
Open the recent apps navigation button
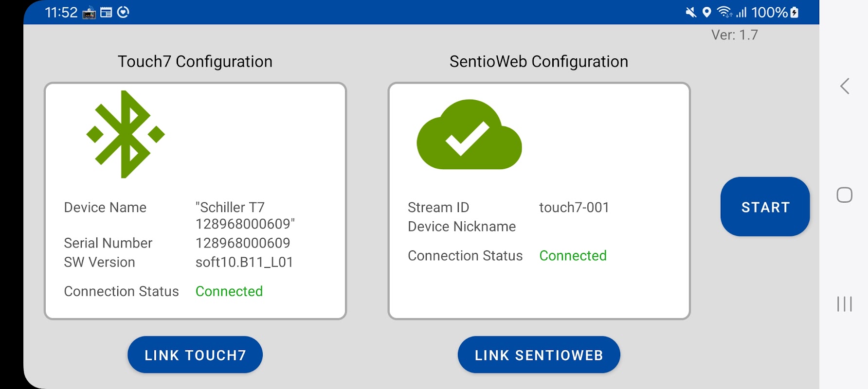click(844, 304)
